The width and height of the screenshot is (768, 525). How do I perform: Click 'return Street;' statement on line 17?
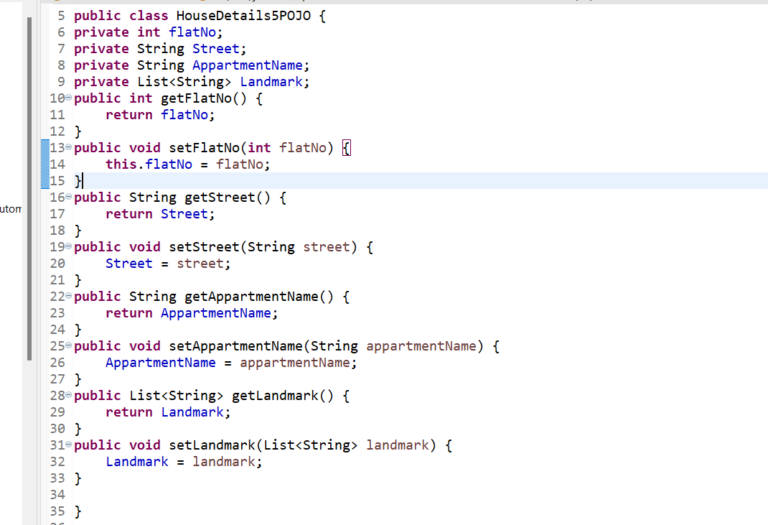[160, 214]
